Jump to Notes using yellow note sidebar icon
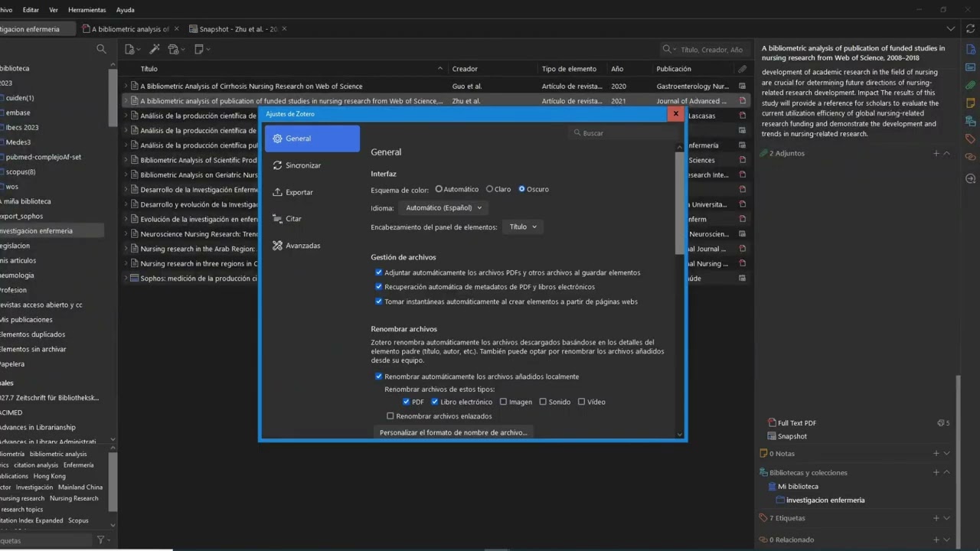The height and width of the screenshot is (551, 980). click(x=970, y=103)
